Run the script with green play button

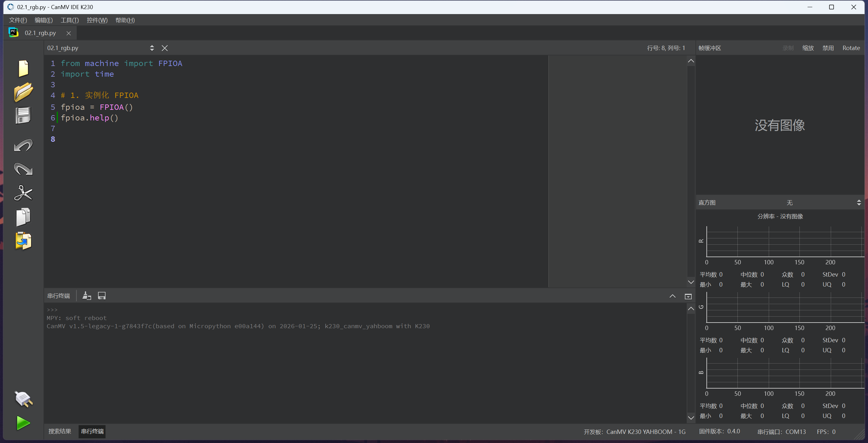point(23,423)
